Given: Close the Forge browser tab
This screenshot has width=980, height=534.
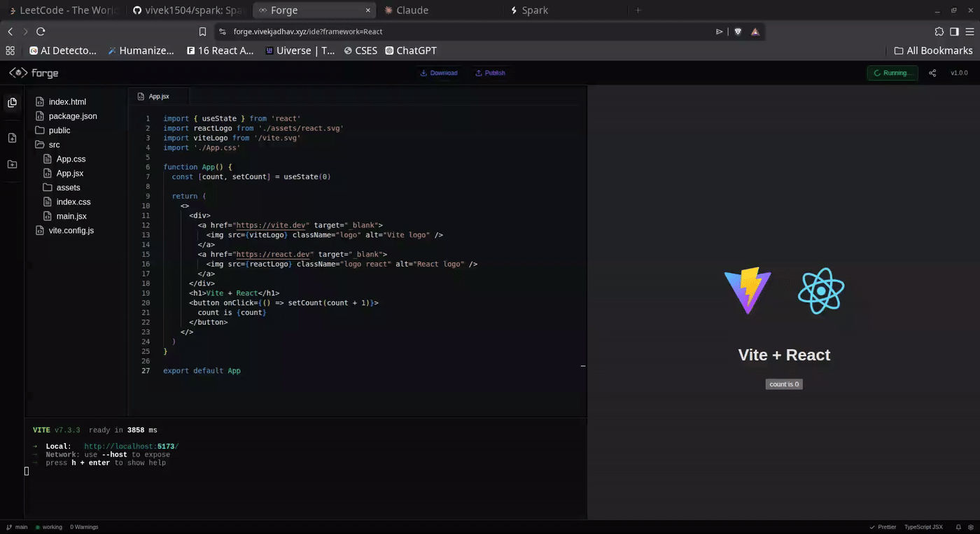Looking at the screenshot, I should point(368,10).
